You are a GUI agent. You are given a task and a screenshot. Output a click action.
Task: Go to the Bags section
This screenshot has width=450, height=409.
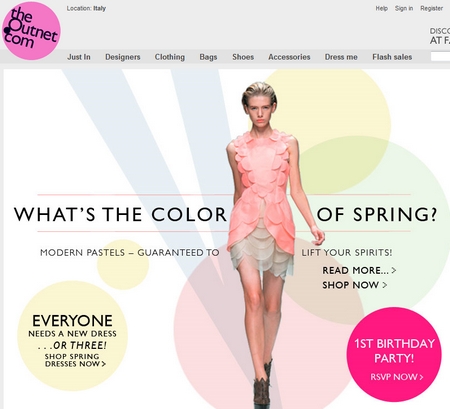[208, 57]
